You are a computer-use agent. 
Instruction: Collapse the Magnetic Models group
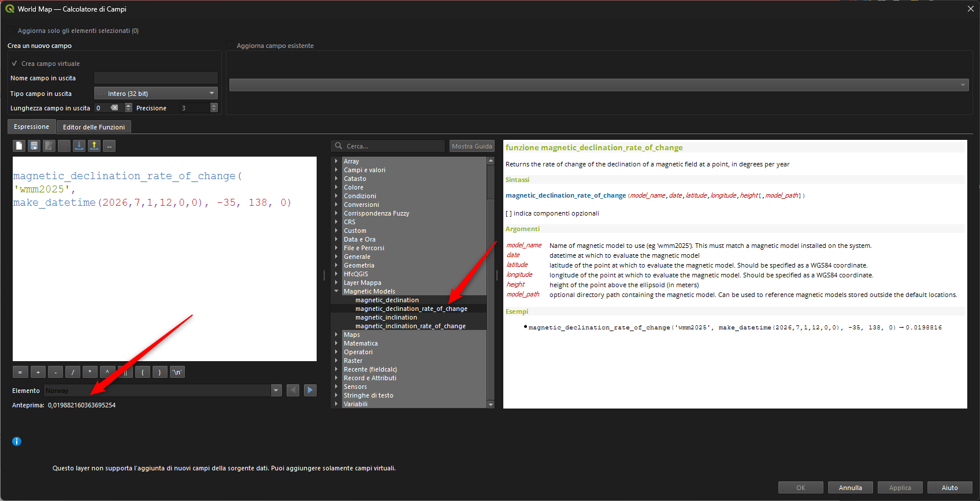tap(336, 291)
